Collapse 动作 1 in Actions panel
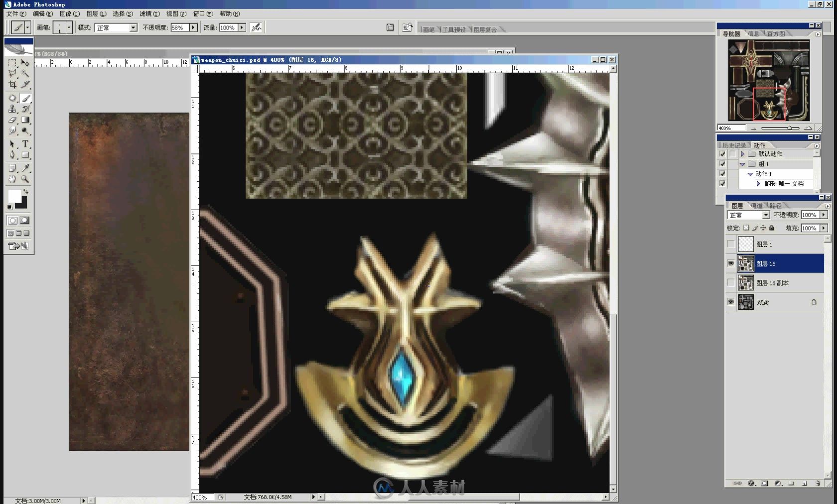This screenshot has height=504, width=837. (750, 174)
